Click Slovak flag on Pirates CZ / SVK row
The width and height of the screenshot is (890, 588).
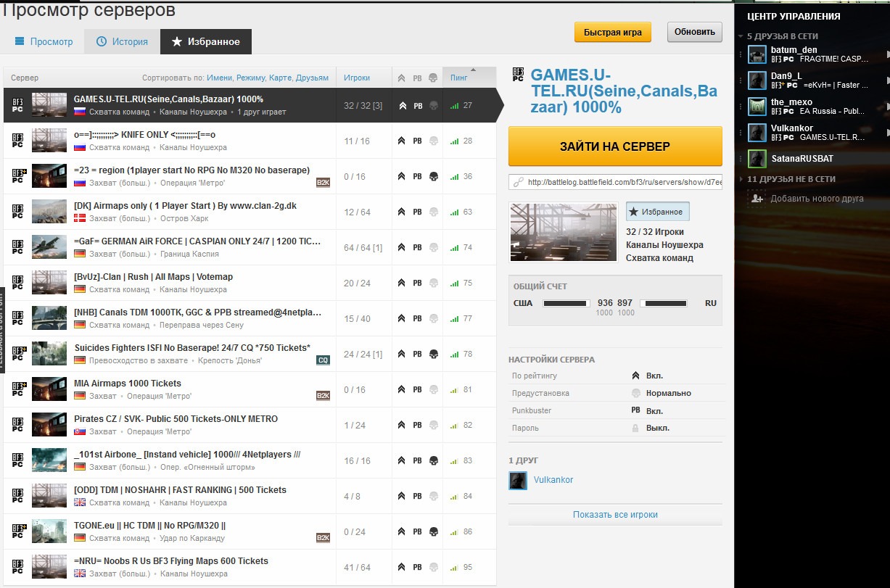click(x=80, y=431)
